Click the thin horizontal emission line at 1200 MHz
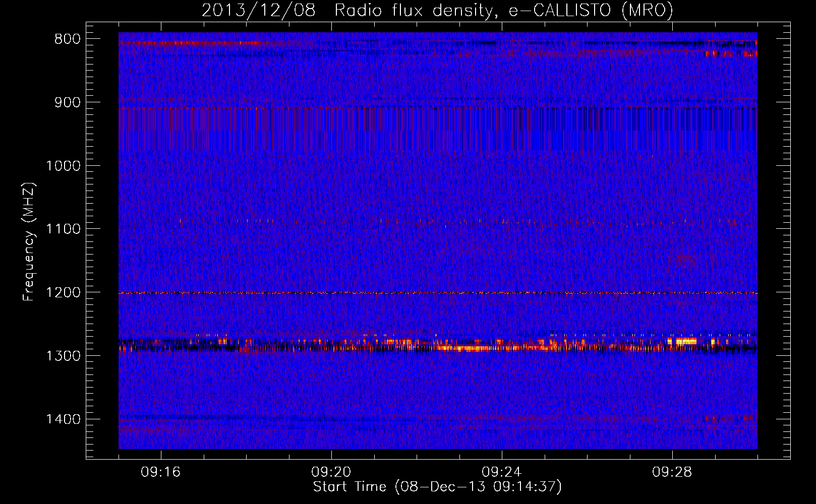Screen dimensions: 816x504 (x=438, y=293)
